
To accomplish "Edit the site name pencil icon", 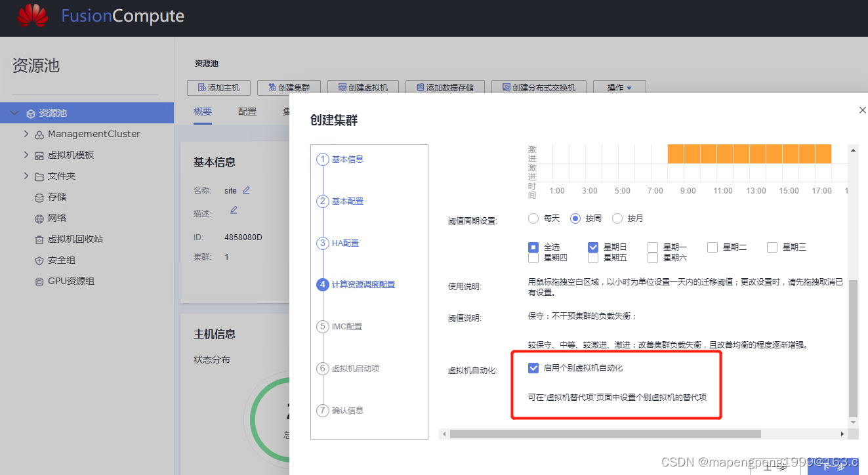I will (246, 190).
